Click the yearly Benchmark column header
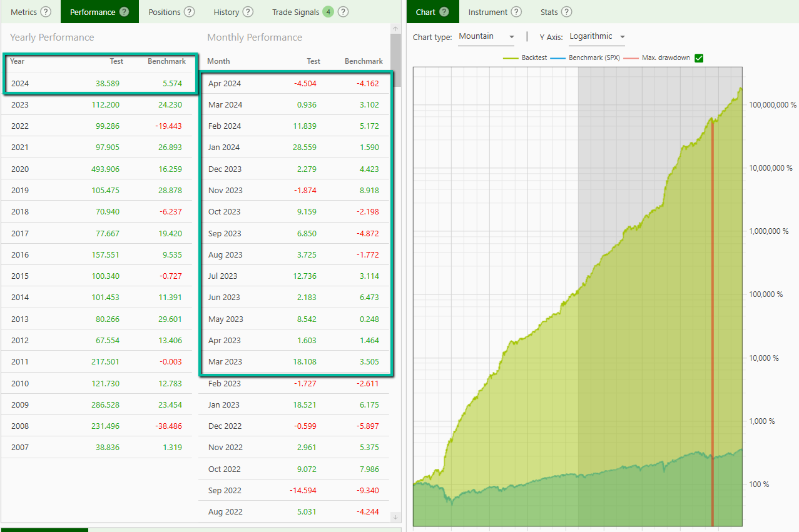799x532 pixels. pyautogui.click(x=166, y=61)
